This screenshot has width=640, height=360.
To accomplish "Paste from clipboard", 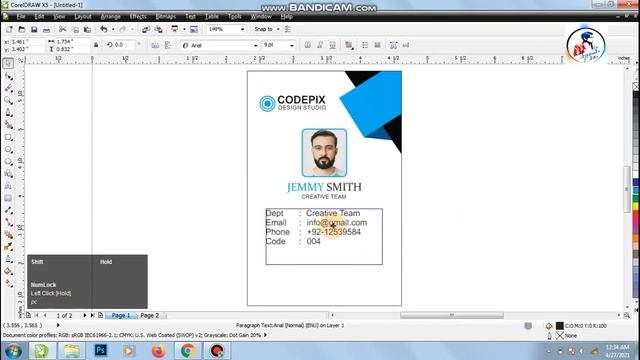I will pos(87,29).
